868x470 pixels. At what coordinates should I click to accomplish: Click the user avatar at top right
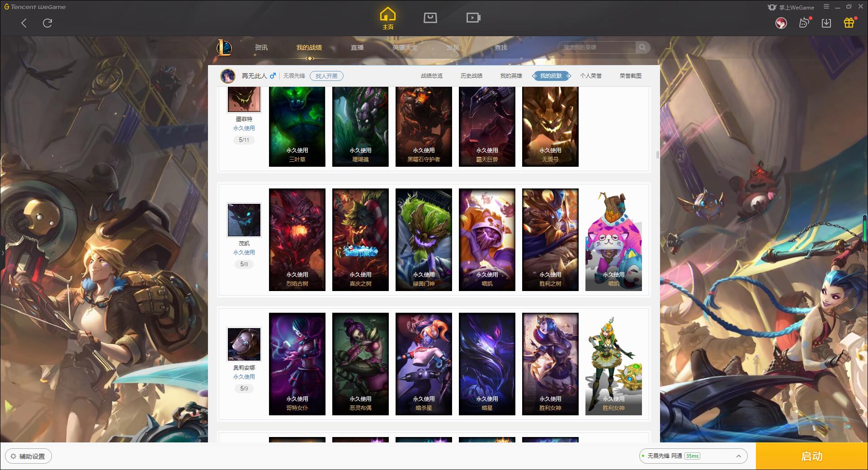click(781, 23)
